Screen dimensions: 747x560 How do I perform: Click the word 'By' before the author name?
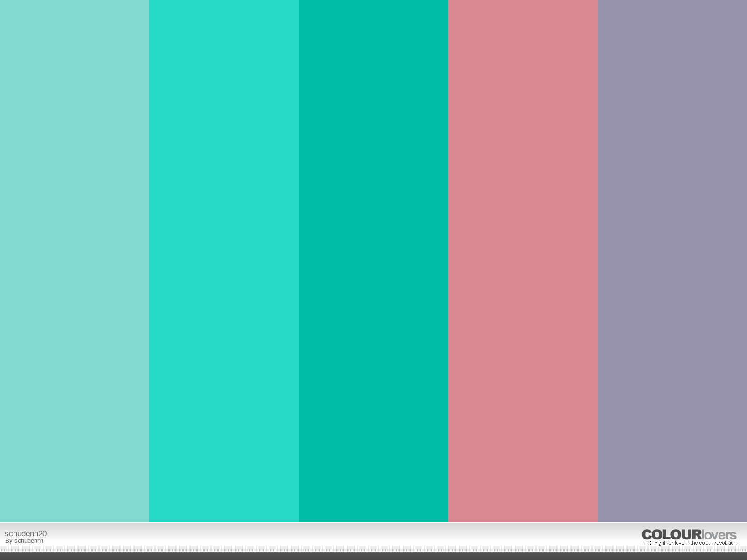pos(9,541)
